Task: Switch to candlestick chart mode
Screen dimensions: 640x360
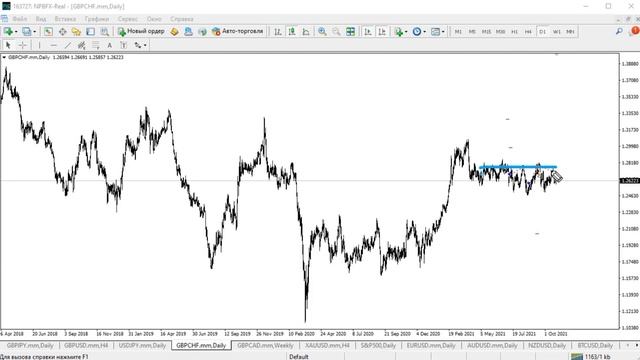Action: [x=292, y=31]
